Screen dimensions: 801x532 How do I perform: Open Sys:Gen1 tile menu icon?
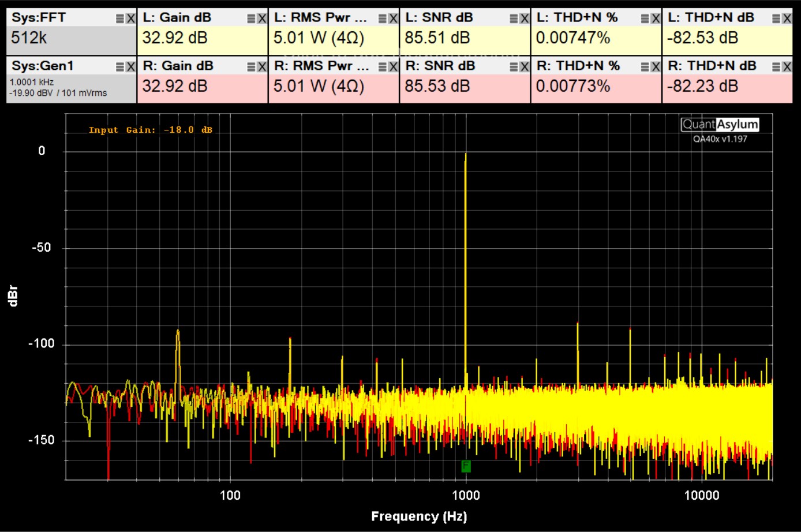(120, 67)
